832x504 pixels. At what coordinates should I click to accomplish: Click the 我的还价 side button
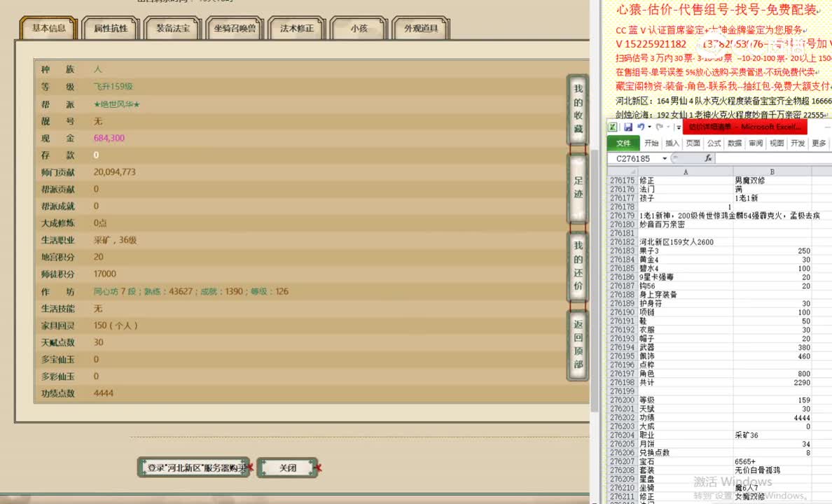click(578, 265)
